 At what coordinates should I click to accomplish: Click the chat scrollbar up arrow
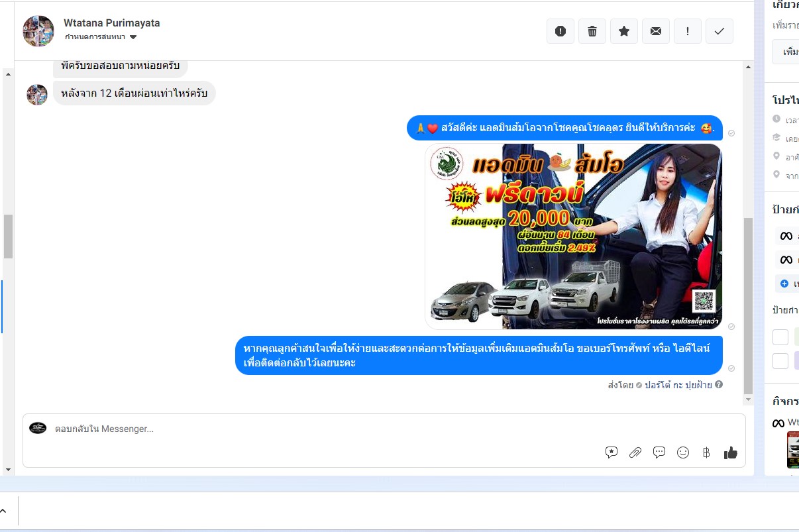(749, 67)
